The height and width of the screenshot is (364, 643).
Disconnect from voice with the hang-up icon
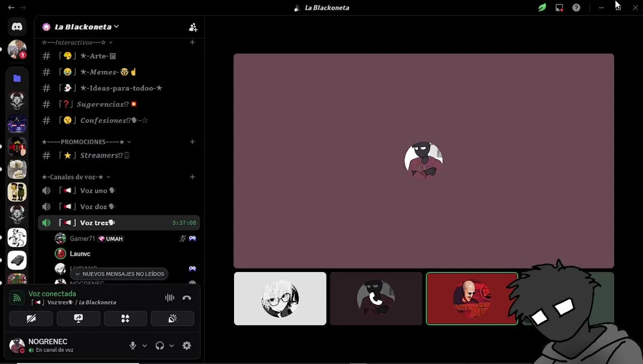pos(187,298)
